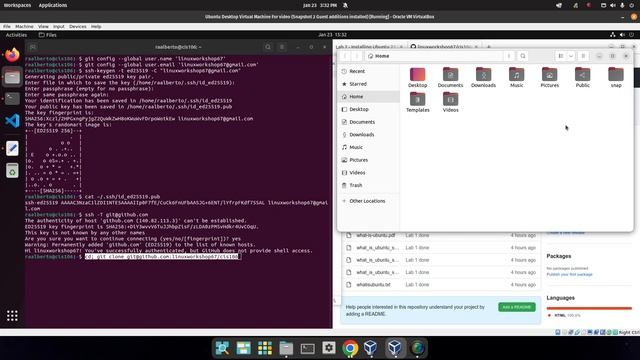Image resolution: width=640 pixels, height=360 pixels.
Task: Open VirtualBox Input menu
Action: 58,26
